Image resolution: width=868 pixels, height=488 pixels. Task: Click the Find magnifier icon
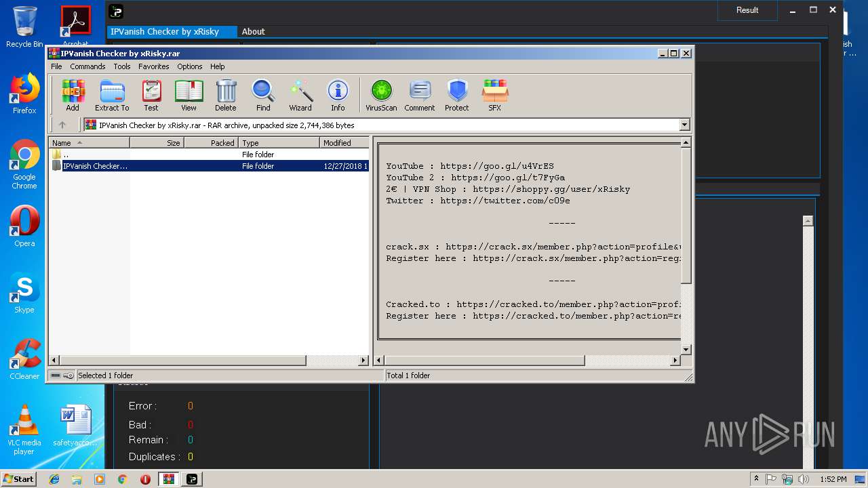[263, 95]
